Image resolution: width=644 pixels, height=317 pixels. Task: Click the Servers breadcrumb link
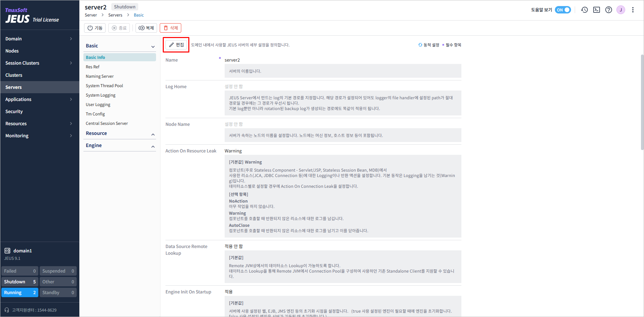click(x=115, y=15)
